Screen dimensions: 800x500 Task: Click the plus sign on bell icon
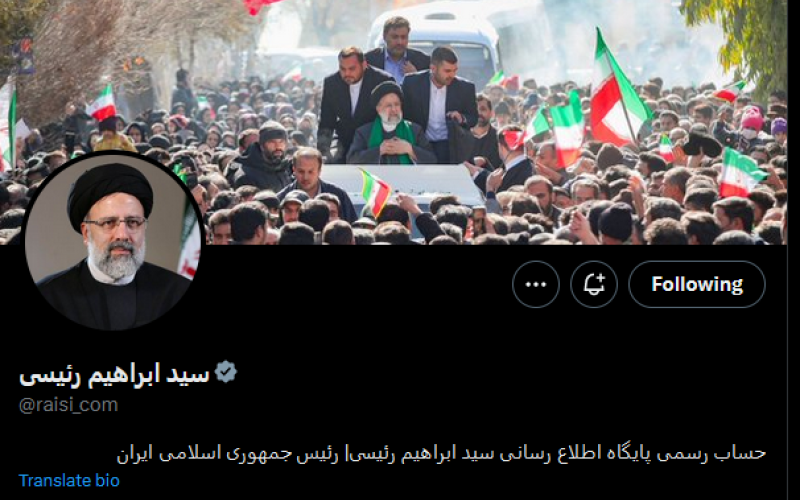pyautogui.click(x=601, y=278)
